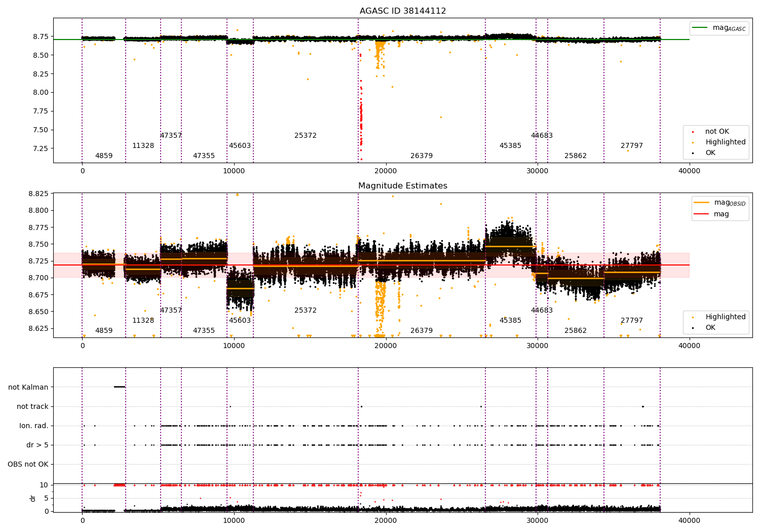The width and height of the screenshot is (760, 532).
Task: Click obsid label 4859 in the top plot
Action: pos(104,156)
